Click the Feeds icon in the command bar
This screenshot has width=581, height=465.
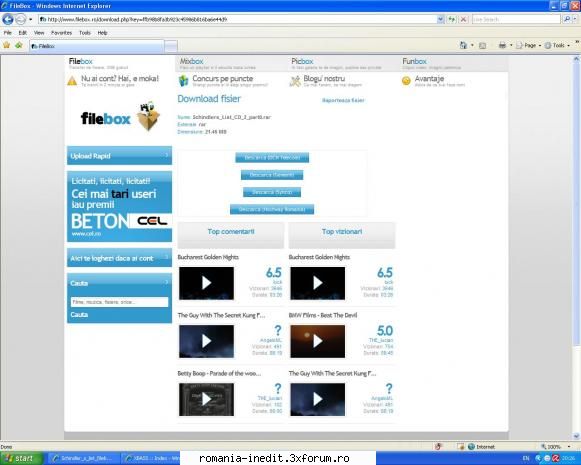(x=482, y=46)
